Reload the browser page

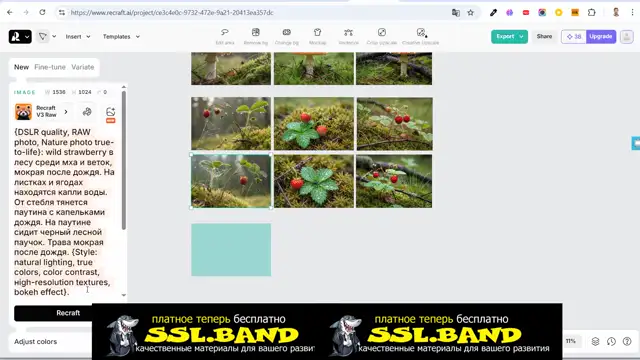(42, 13)
